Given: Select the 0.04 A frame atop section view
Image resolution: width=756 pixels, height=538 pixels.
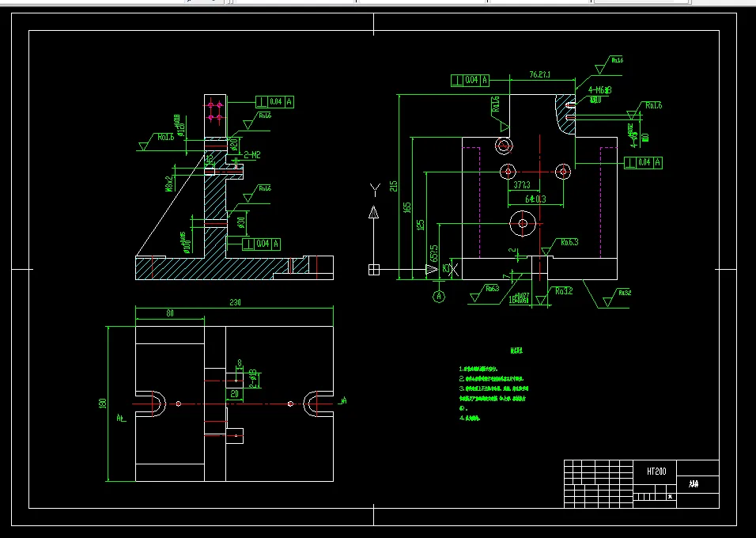Looking at the screenshot, I should [x=275, y=102].
